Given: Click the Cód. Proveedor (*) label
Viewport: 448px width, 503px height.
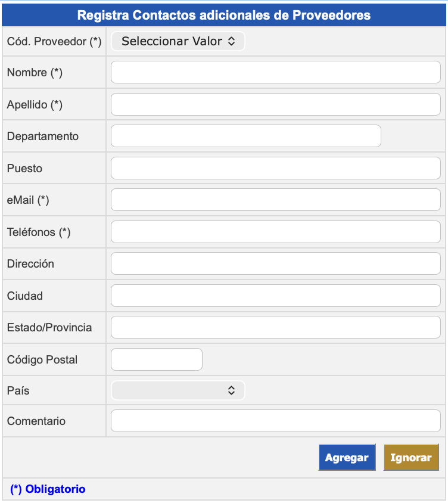Looking at the screenshot, I should tap(54, 42).
